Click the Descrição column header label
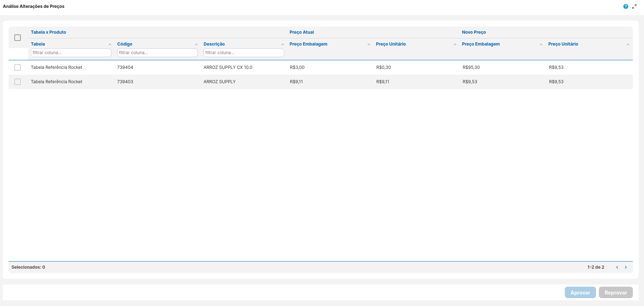This screenshot has width=644, height=306. click(214, 44)
